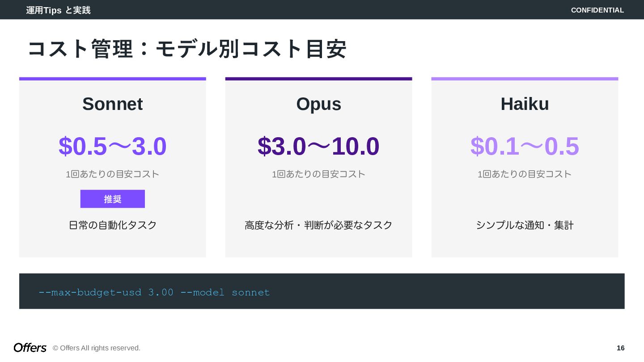Screen dimensions: 644x362
Task: Click the slide title コスト管理：モデル別コスト目安
Action: (186, 49)
